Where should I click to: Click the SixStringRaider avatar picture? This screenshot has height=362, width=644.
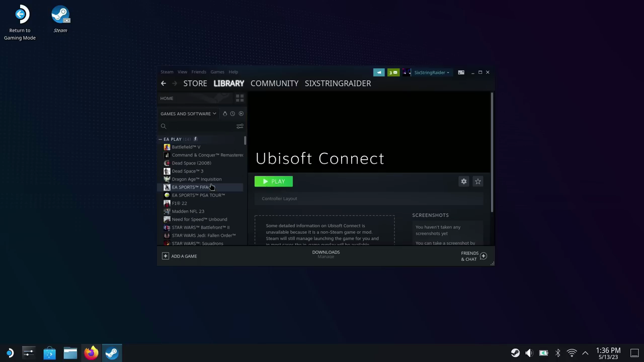pos(407,72)
